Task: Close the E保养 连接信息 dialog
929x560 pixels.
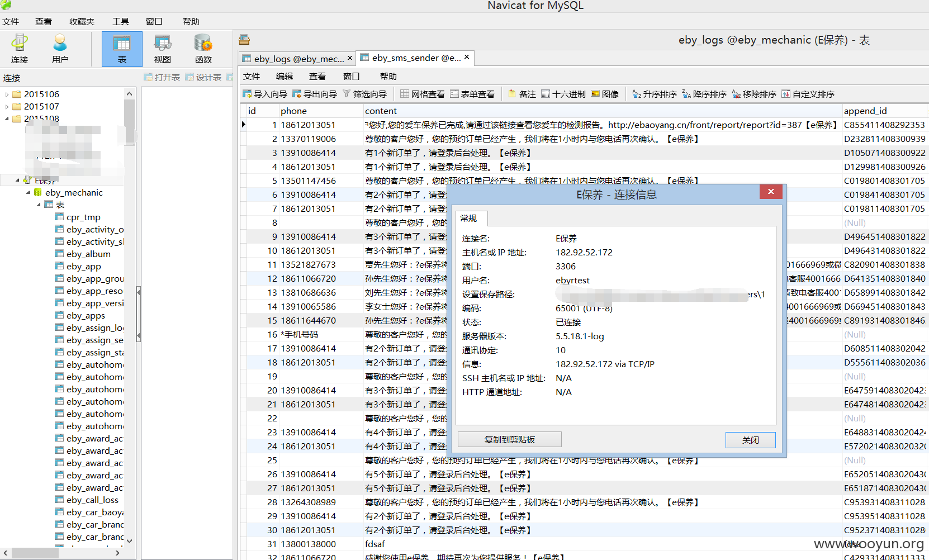Action: [x=771, y=192]
